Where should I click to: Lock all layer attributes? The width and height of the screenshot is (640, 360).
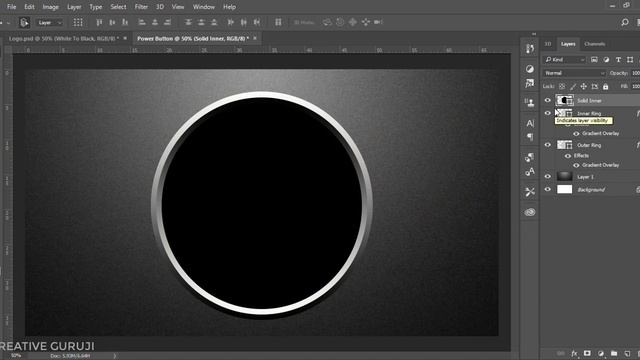[x=605, y=87]
